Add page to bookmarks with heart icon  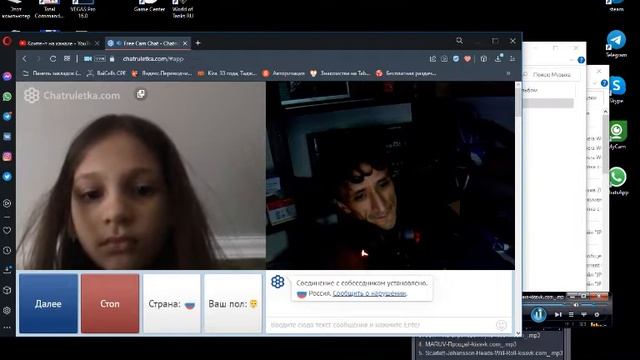click(x=468, y=59)
